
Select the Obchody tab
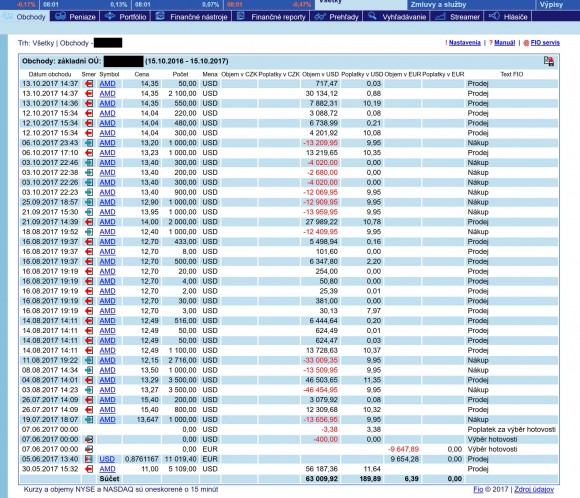25,17
